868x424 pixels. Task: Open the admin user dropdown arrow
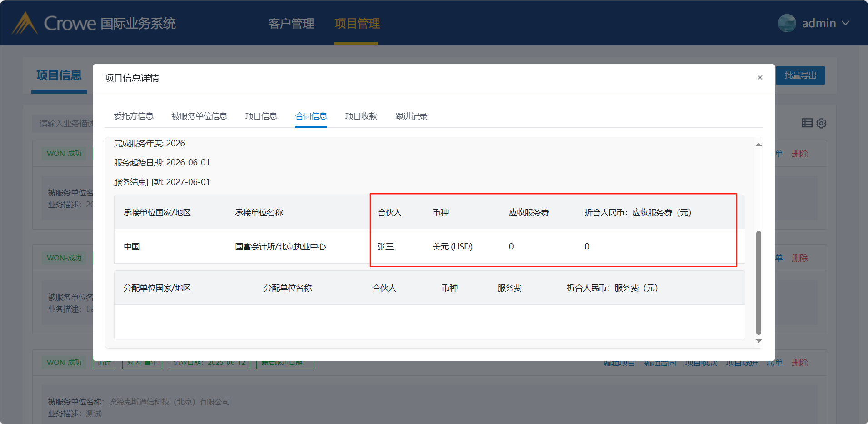pyautogui.click(x=845, y=23)
